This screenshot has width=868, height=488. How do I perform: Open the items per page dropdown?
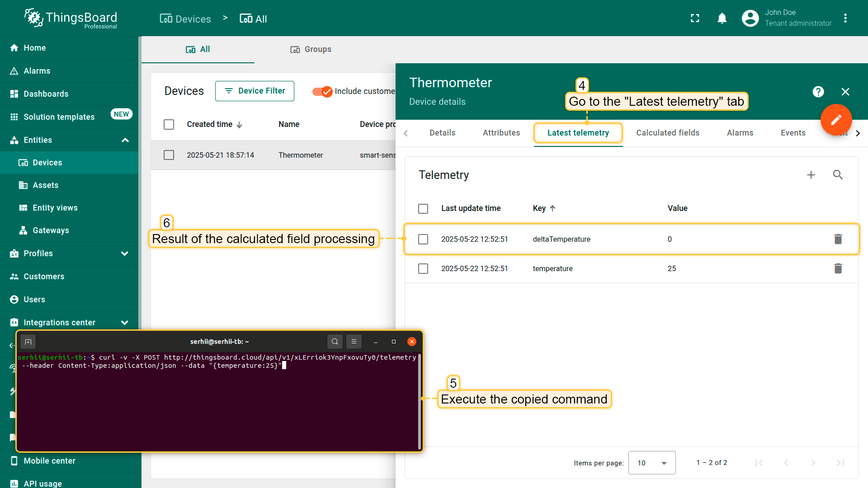[651, 463]
